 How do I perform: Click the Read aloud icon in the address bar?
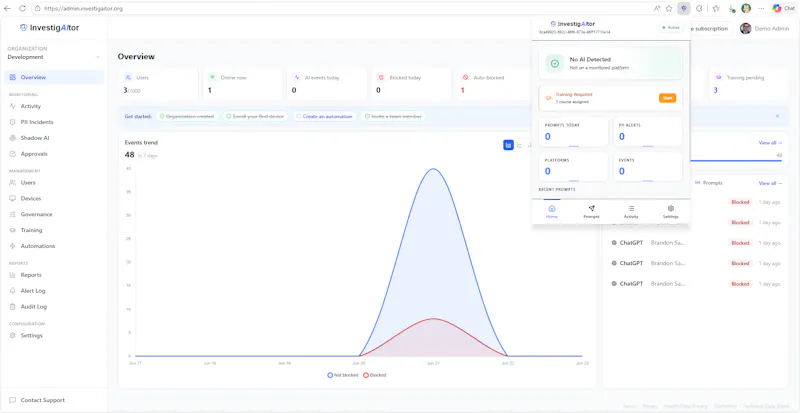pyautogui.click(x=657, y=8)
